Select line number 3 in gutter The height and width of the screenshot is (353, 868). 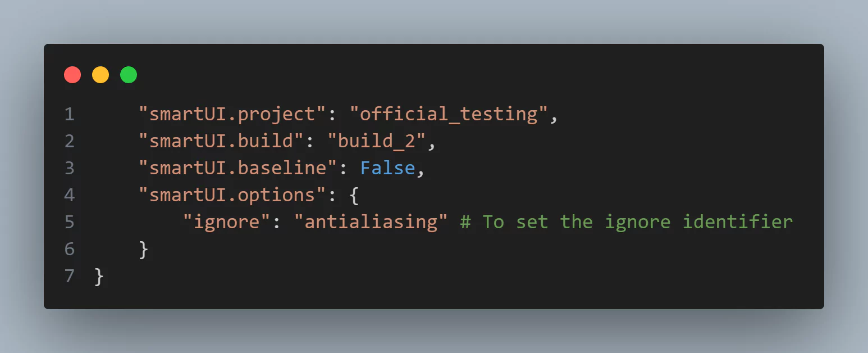tap(70, 168)
